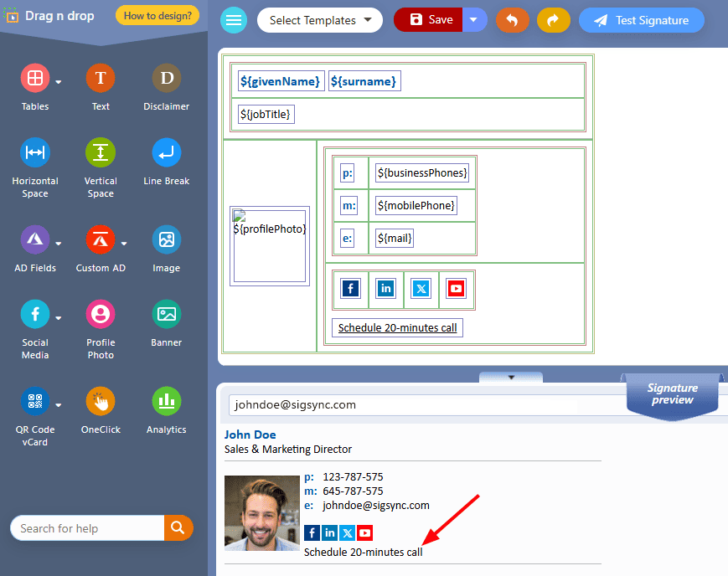Viewport: 728px width, 576px height.
Task: Select the e: label in editor
Action: coord(347,239)
